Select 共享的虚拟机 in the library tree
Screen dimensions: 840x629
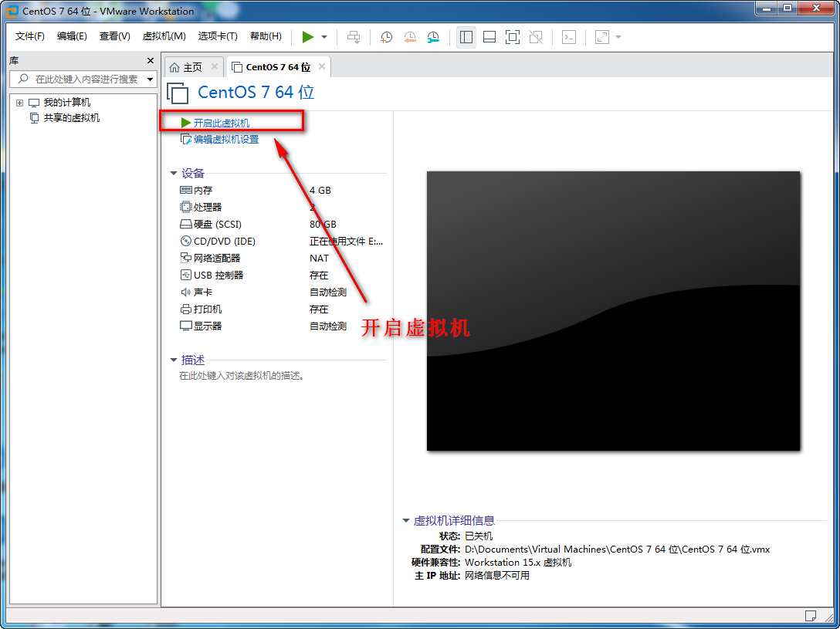tap(71, 118)
